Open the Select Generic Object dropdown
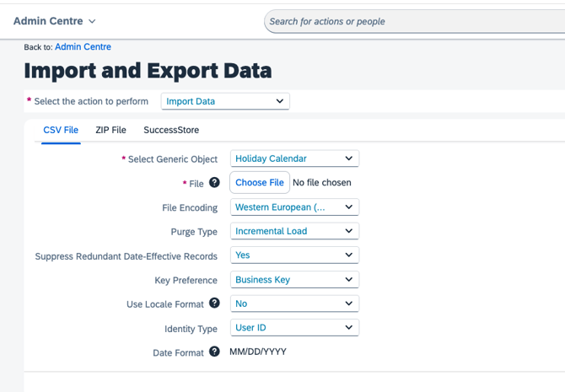Screen dimensions: 565x392 (x=294, y=158)
